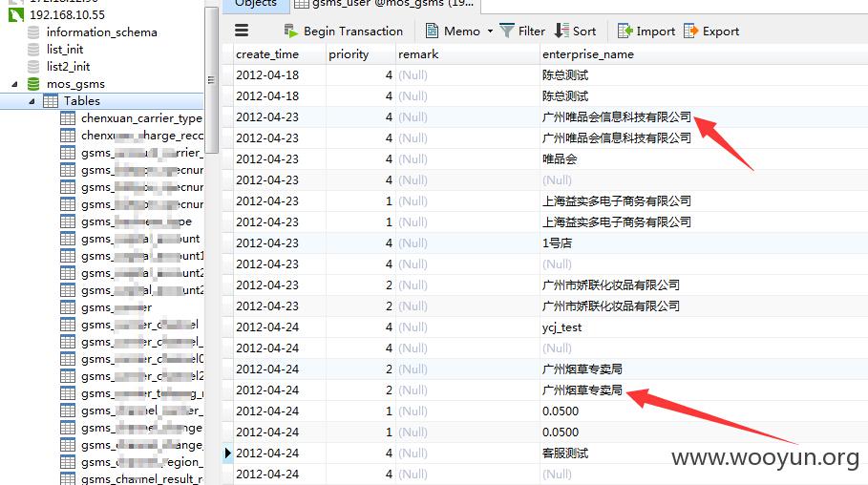Select the gsms_channel_result table
The image size is (868, 485).
[141, 479]
